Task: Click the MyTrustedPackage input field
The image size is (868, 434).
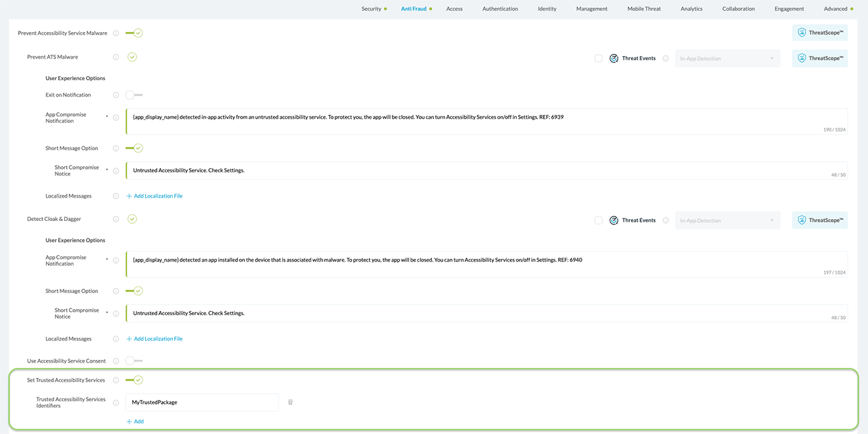Action: pyautogui.click(x=202, y=402)
